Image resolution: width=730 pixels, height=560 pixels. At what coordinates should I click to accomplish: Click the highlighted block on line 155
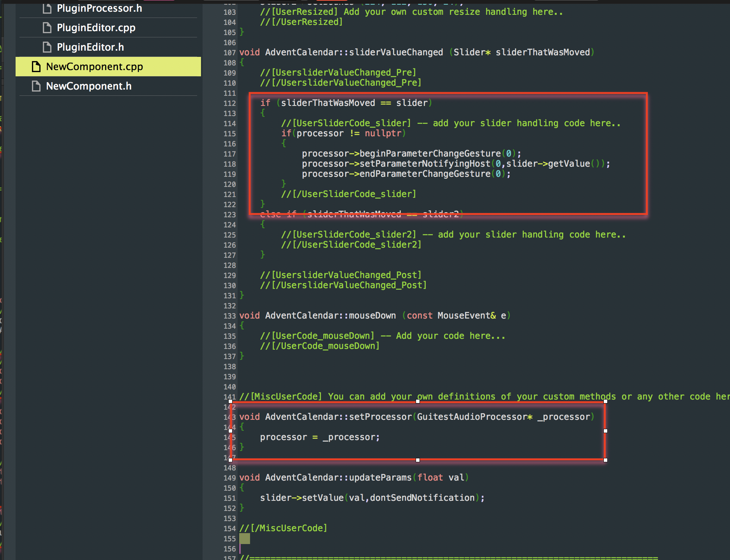[245, 539]
